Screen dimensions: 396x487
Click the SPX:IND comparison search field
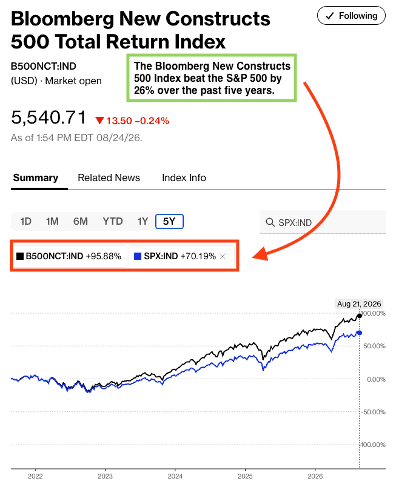coord(323,222)
